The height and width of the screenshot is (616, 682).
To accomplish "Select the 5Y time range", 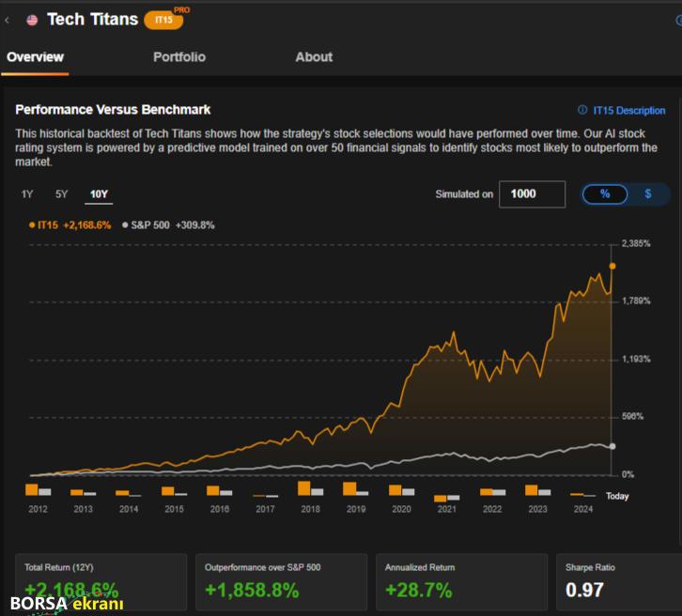I will [61, 193].
